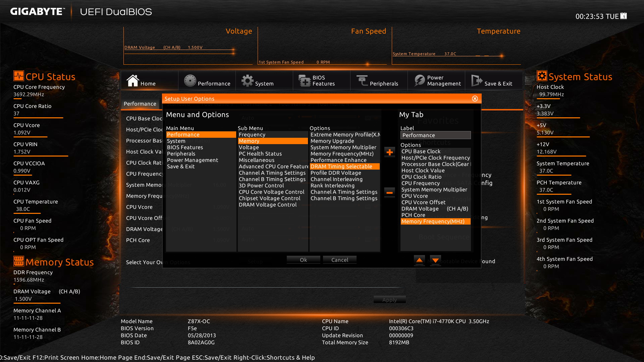Click the Performance gauge icon

point(190,80)
